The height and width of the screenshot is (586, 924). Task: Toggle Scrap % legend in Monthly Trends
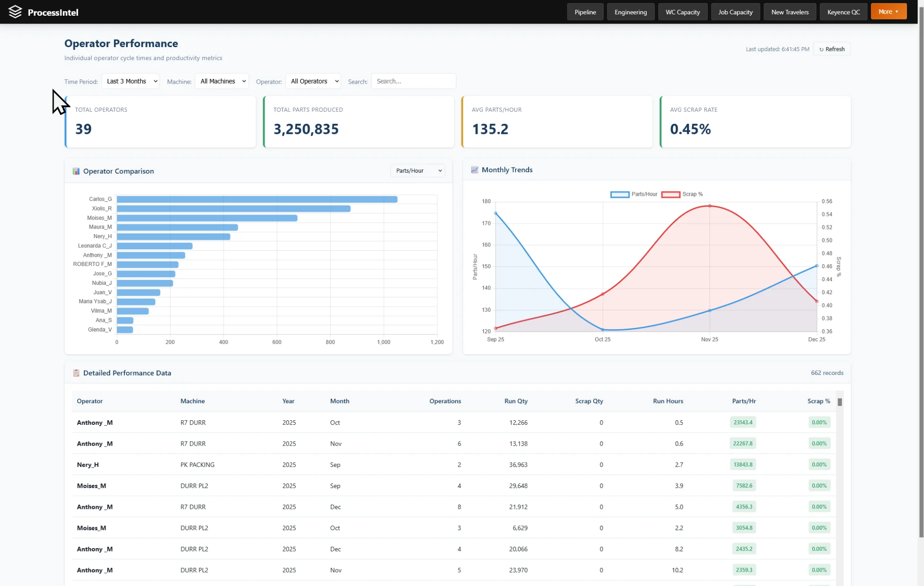682,194
